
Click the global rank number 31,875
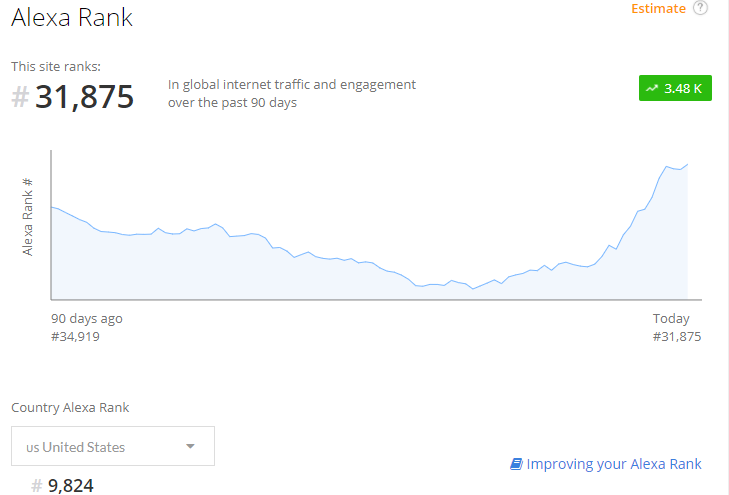point(84,97)
